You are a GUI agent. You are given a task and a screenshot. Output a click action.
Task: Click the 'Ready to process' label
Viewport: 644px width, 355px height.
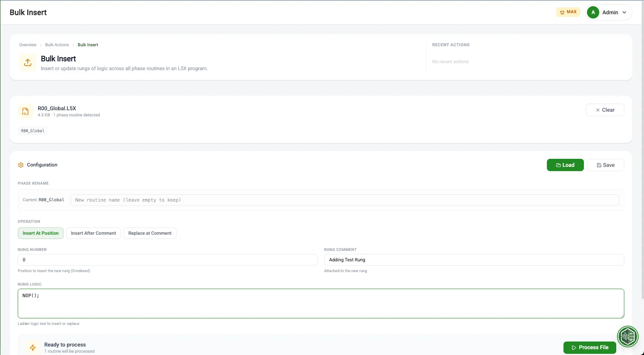65,345
